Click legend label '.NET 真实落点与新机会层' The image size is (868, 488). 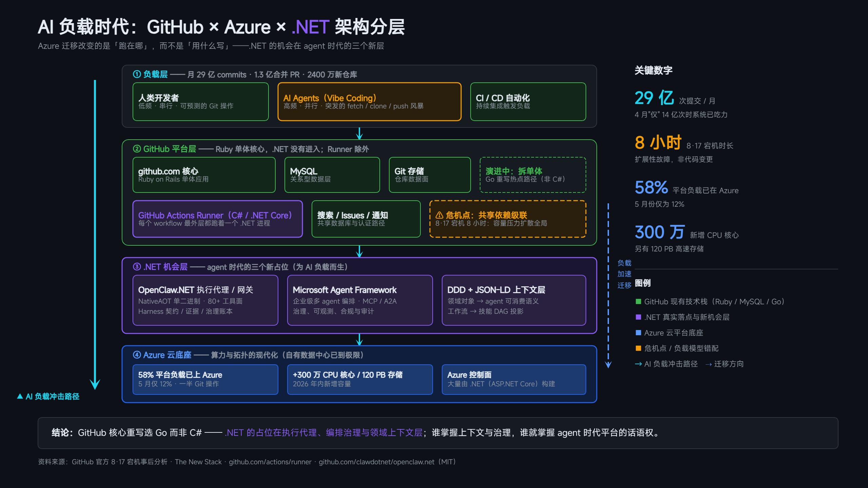(687, 317)
